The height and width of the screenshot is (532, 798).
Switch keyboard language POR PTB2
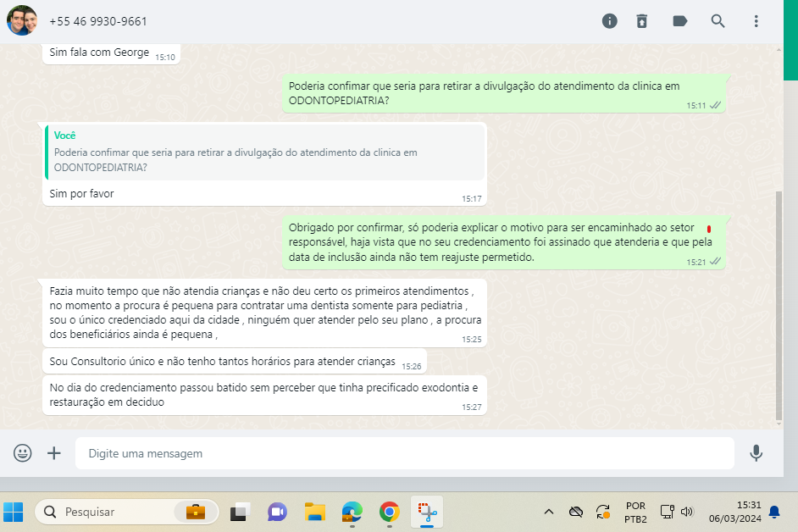pyautogui.click(x=635, y=512)
